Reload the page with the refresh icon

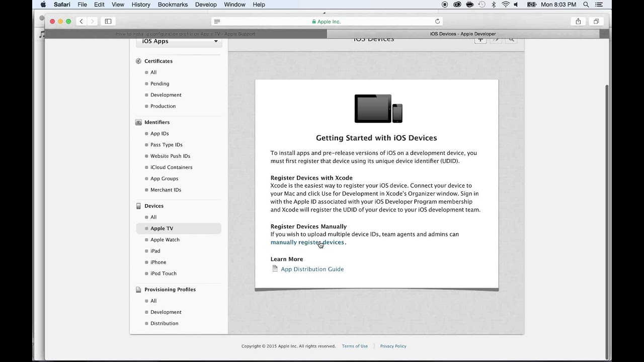tap(437, 22)
